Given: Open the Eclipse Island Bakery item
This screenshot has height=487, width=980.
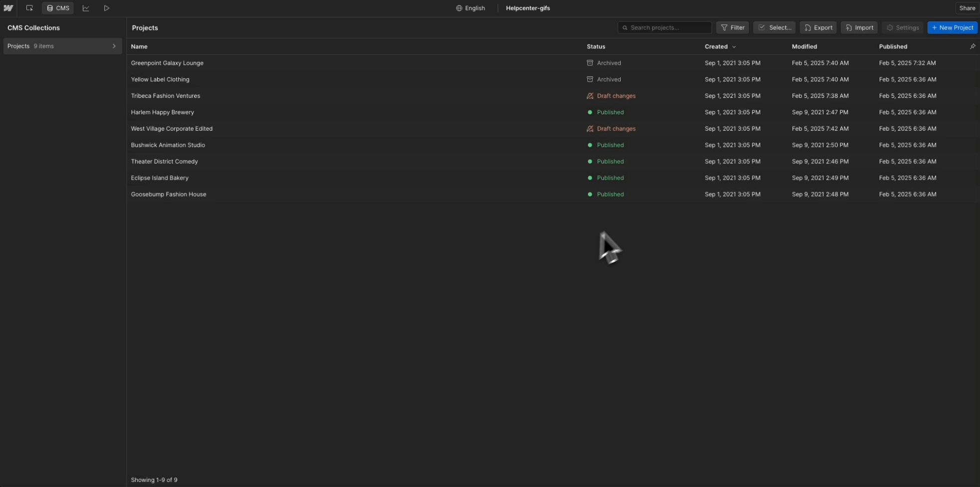Looking at the screenshot, I should (160, 178).
